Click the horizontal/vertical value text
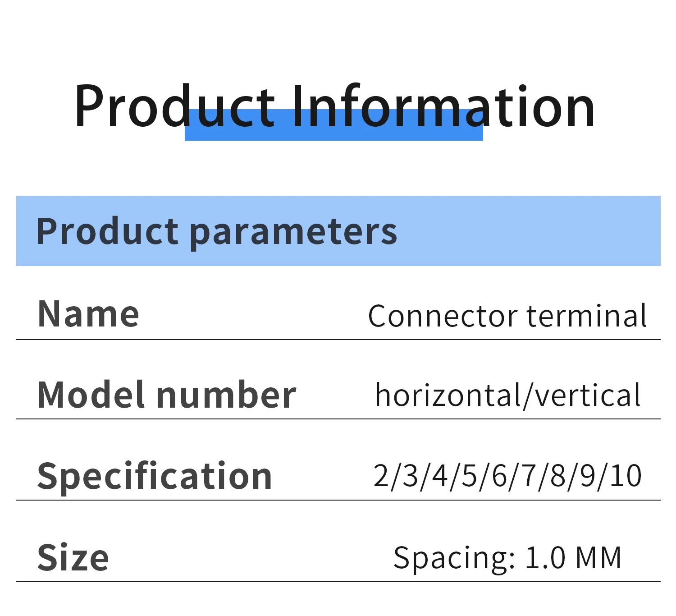676x616 pixels. coord(508,395)
